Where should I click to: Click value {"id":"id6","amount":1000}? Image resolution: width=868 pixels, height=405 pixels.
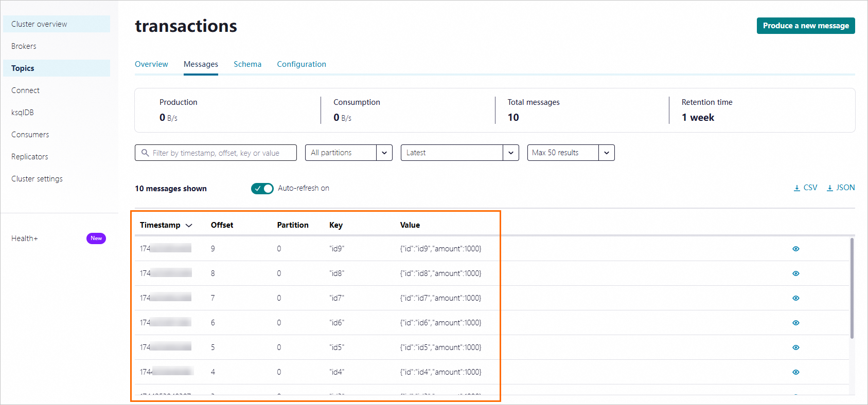pyautogui.click(x=440, y=323)
